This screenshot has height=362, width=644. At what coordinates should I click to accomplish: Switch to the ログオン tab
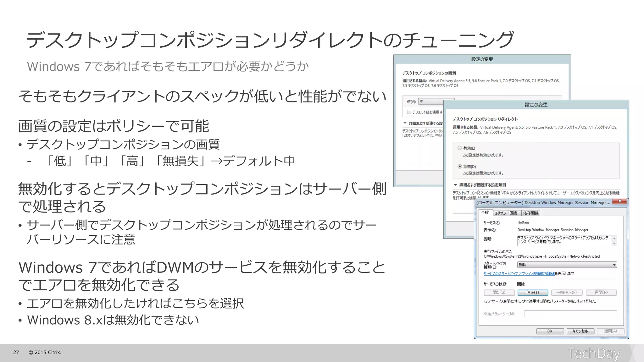coord(500,213)
